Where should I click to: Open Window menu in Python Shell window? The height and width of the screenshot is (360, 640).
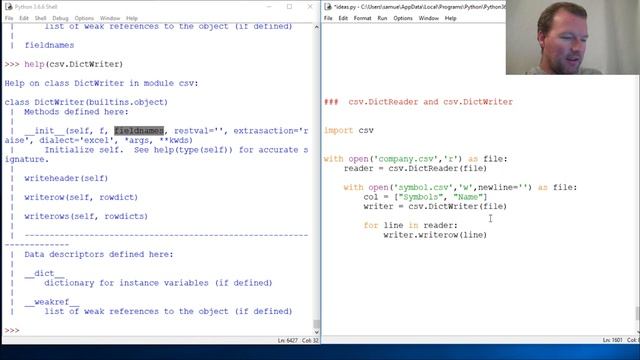(110, 18)
